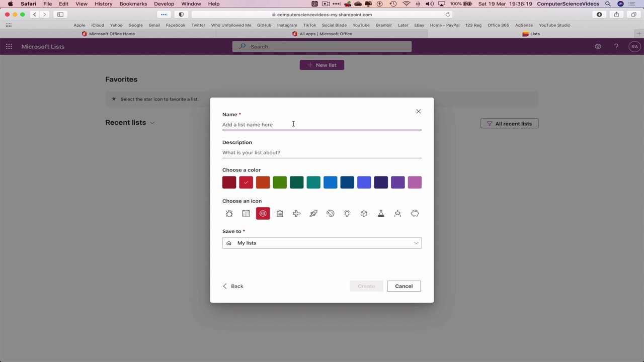This screenshot has height=362, width=644.
Task: Select the pink color swatch
Action: point(415,183)
